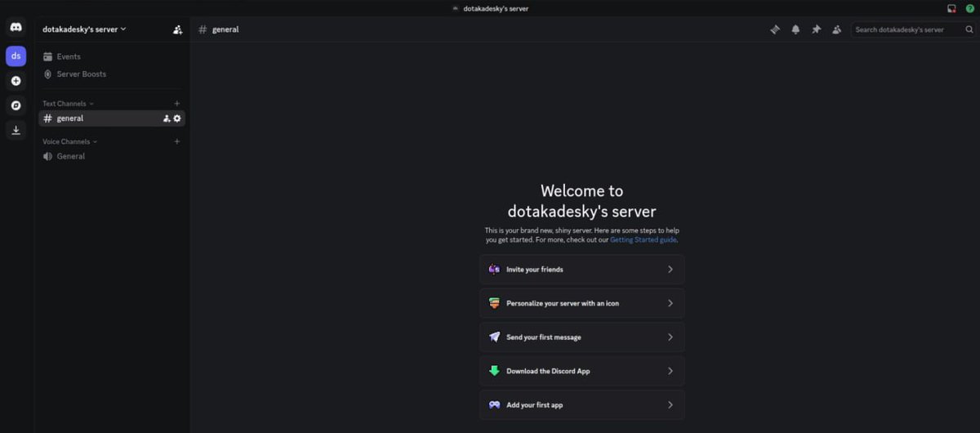Click invite people icon beside server name
The width and height of the screenshot is (980, 433).
[177, 29]
